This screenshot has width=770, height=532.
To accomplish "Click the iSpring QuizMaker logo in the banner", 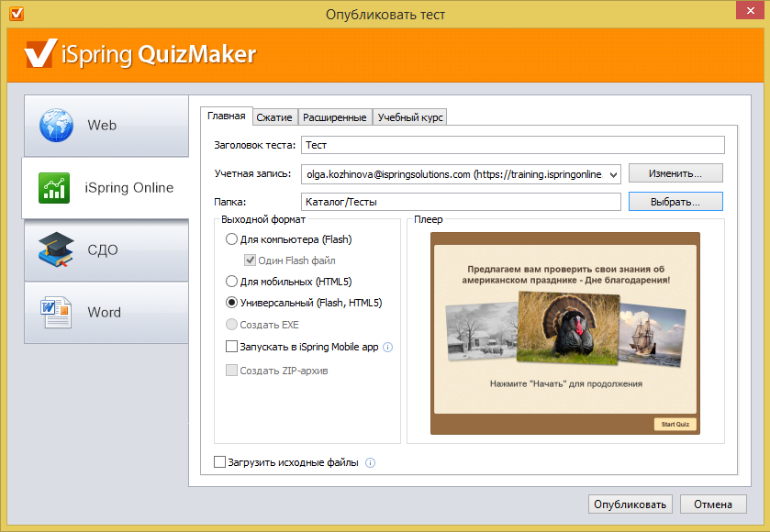I will [x=140, y=54].
